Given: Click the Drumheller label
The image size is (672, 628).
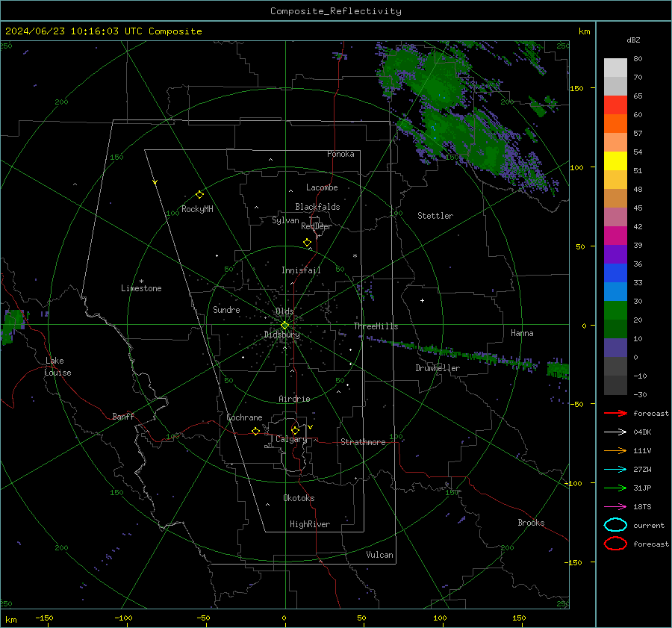Looking at the screenshot, I should 438,368.
